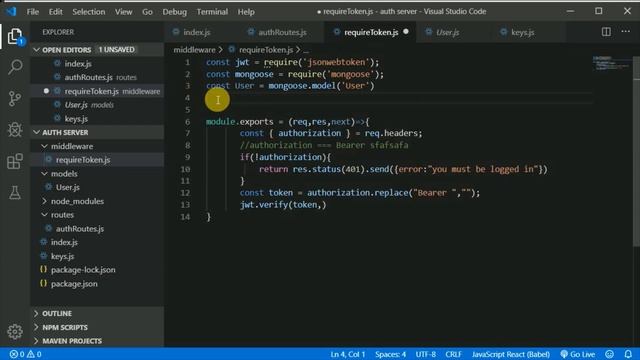Switch to the authRoutes.js editor tab
This screenshot has height=360, width=640.
pyautogui.click(x=282, y=32)
